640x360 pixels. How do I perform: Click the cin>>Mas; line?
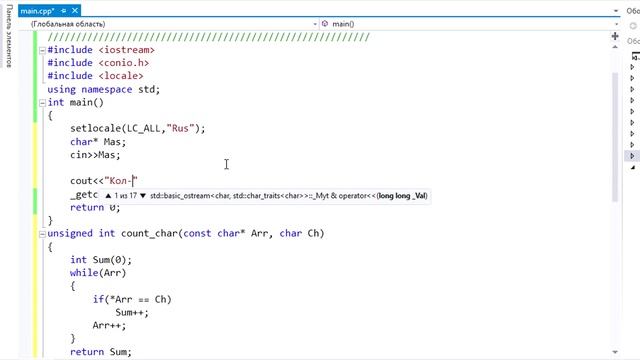click(x=95, y=155)
